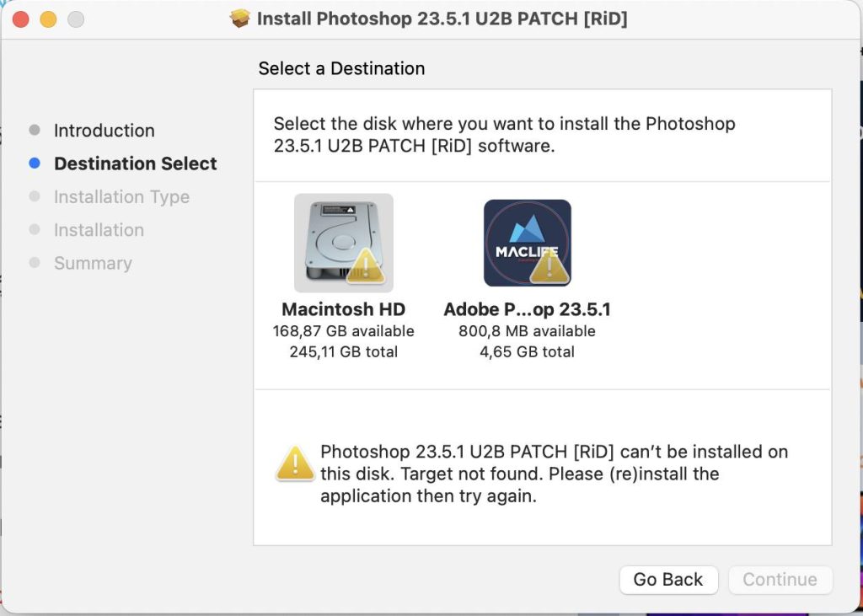Image resolution: width=863 pixels, height=616 pixels.
Task: Click the Go Back button
Action: (668, 580)
